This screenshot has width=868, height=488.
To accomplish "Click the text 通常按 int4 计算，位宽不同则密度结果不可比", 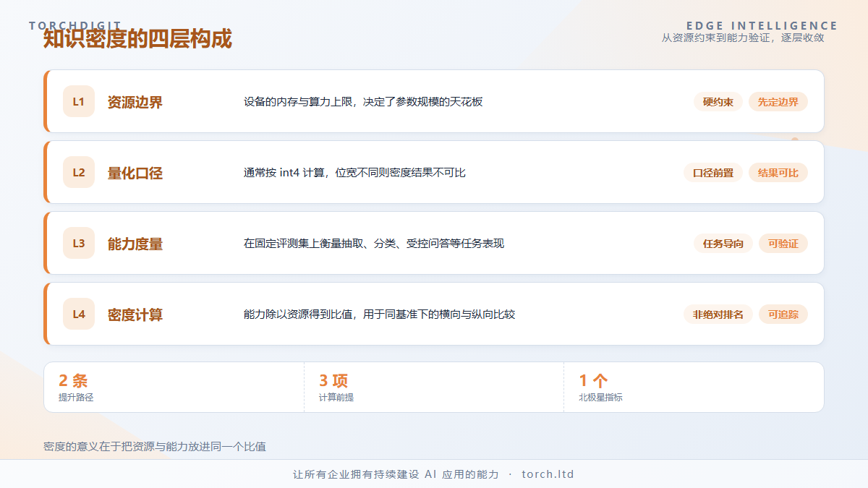I will [354, 173].
